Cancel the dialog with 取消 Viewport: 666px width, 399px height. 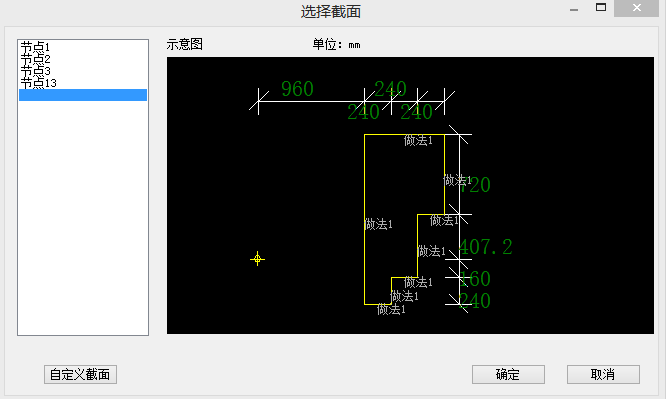point(603,374)
